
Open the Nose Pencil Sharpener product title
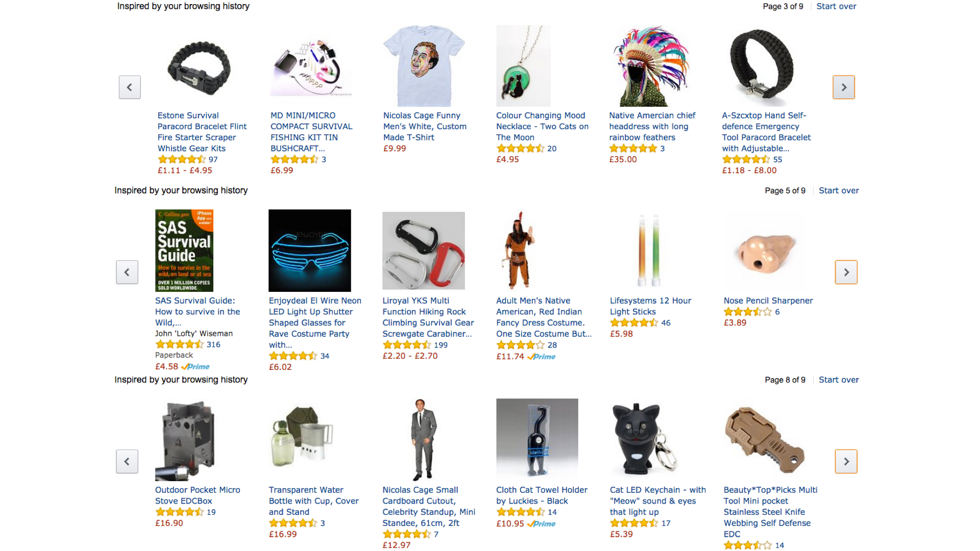pos(768,300)
